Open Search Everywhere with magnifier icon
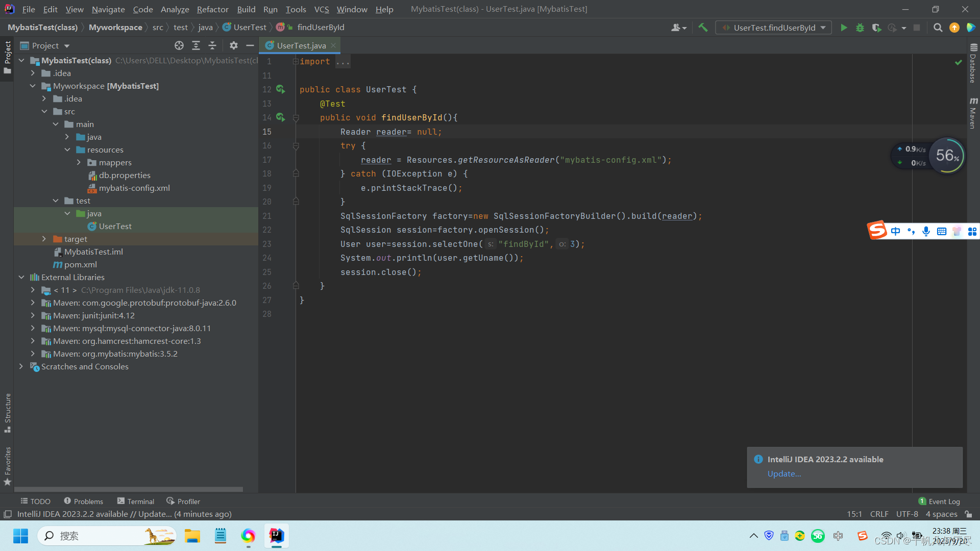Viewport: 980px width, 551px height. pyautogui.click(x=938, y=28)
